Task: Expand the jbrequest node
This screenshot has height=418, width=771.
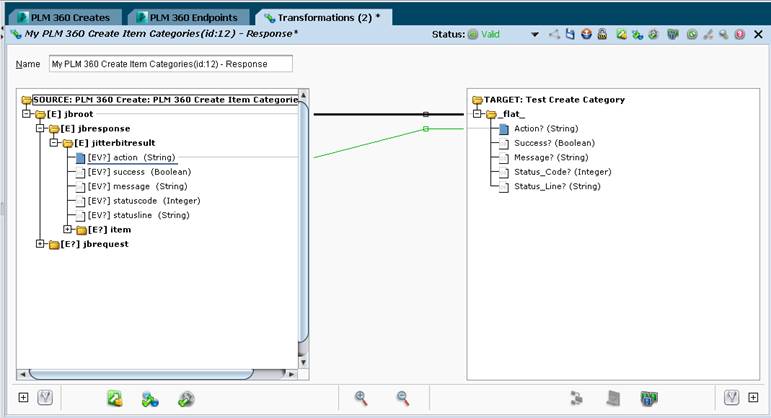Action: click(40, 244)
